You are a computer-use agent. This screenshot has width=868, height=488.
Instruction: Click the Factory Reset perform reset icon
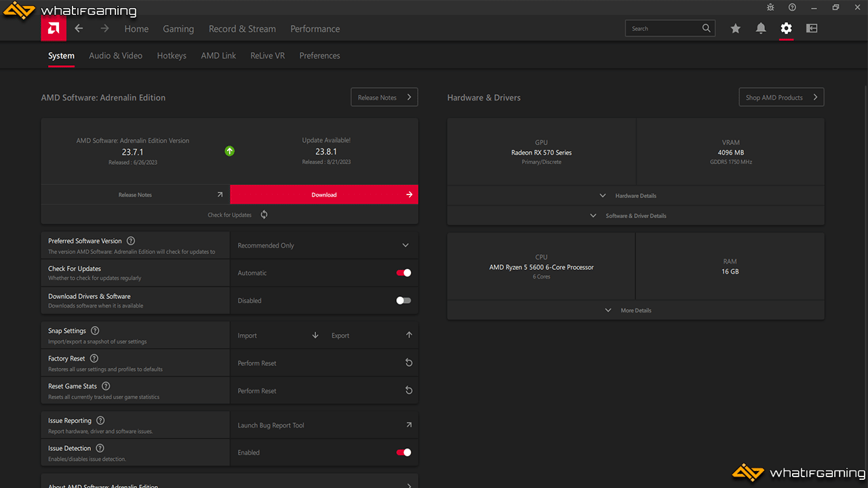point(409,363)
